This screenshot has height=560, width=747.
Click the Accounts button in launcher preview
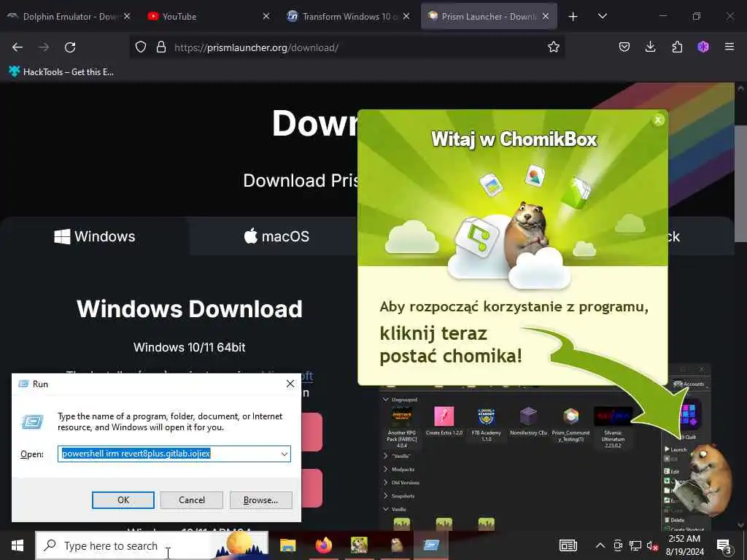pyautogui.click(x=689, y=384)
